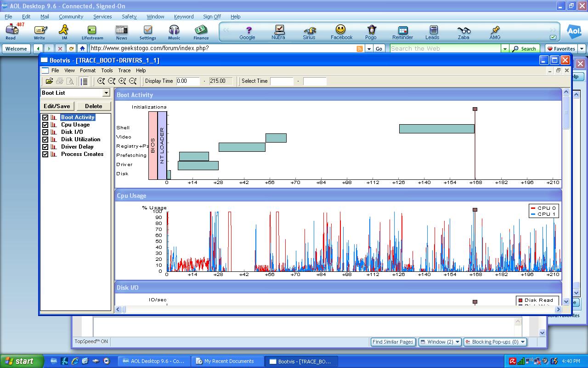Click the AOL browser reload icon
Image resolution: width=588 pixels, height=368 pixels.
pos(71,48)
